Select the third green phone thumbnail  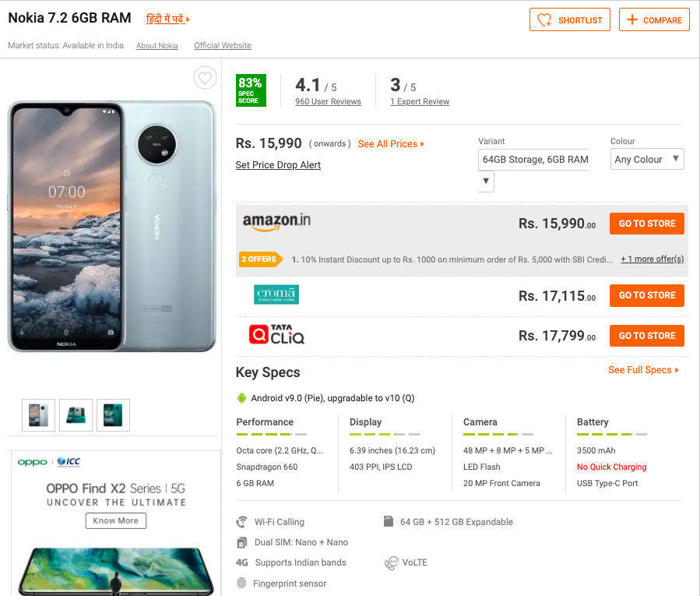click(x=113, y=415)
